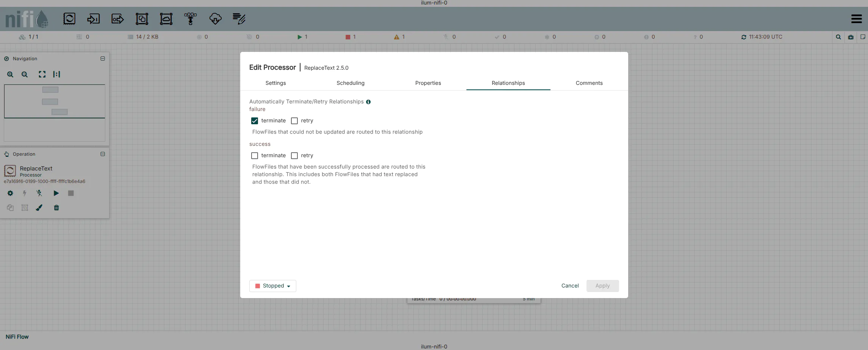Switch to the Properties tab
Viewport: 868px width, 350px height.
pos(428,83)
